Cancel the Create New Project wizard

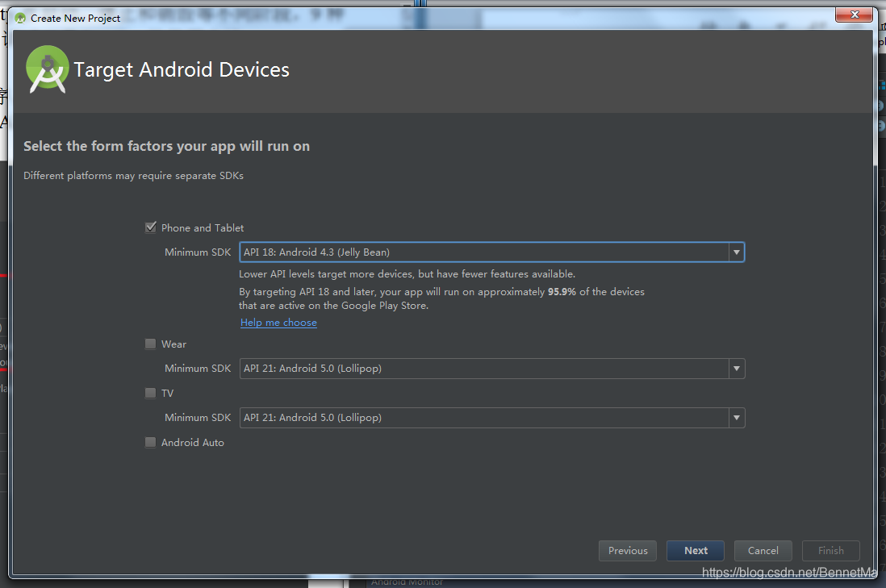point(763,551)
